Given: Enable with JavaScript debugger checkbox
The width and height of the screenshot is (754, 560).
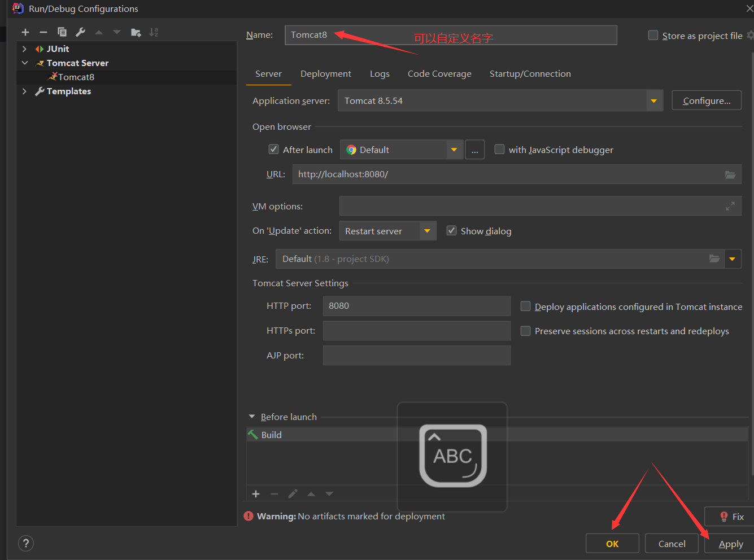Looking at the screenshot, I should 499,149.
